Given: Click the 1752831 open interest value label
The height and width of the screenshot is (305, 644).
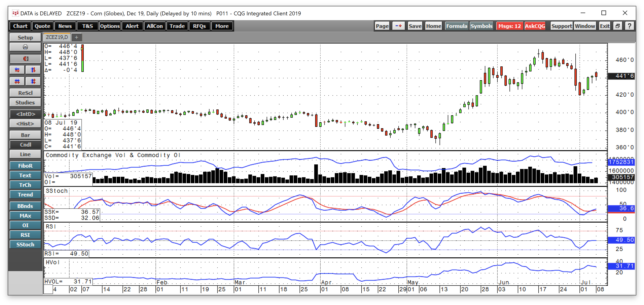Looking at the screenshot, I should click(x=621, y=162).
